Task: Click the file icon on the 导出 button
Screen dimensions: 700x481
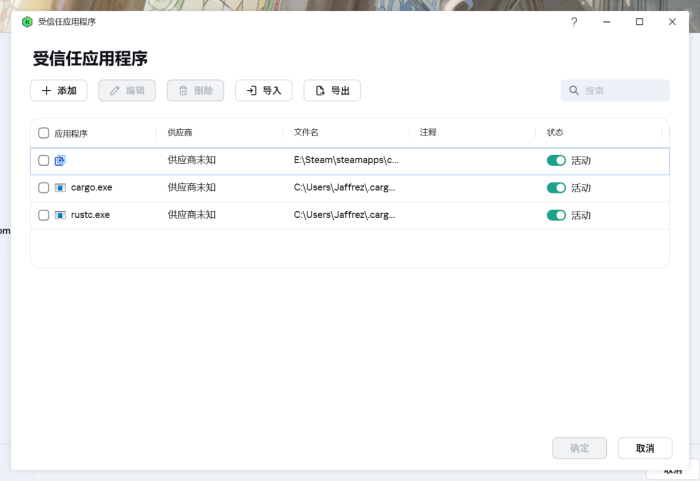Action: tap(320, 91)
